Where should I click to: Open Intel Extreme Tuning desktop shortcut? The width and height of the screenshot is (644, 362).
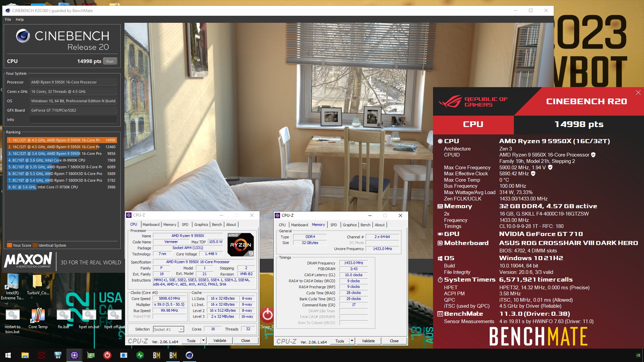tap(12, 287)
